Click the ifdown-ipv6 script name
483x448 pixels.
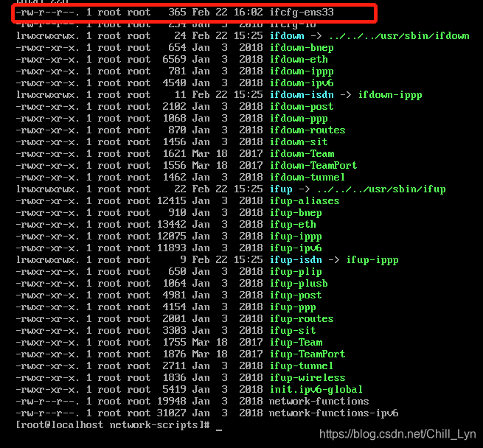click(x=302, y=83)
